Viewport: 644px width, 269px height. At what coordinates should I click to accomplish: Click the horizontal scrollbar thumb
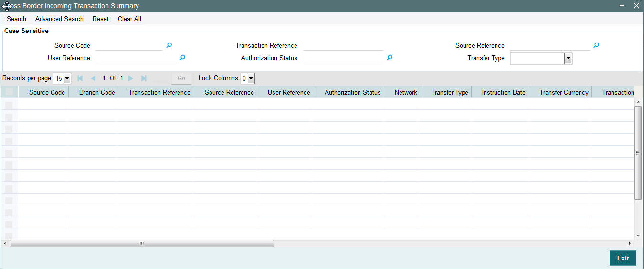point(142,243)
